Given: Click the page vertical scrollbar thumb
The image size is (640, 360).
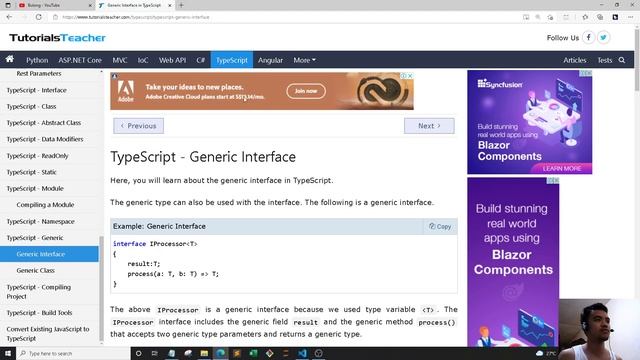Looking at the screenshot, I should (x=637, y=59).
